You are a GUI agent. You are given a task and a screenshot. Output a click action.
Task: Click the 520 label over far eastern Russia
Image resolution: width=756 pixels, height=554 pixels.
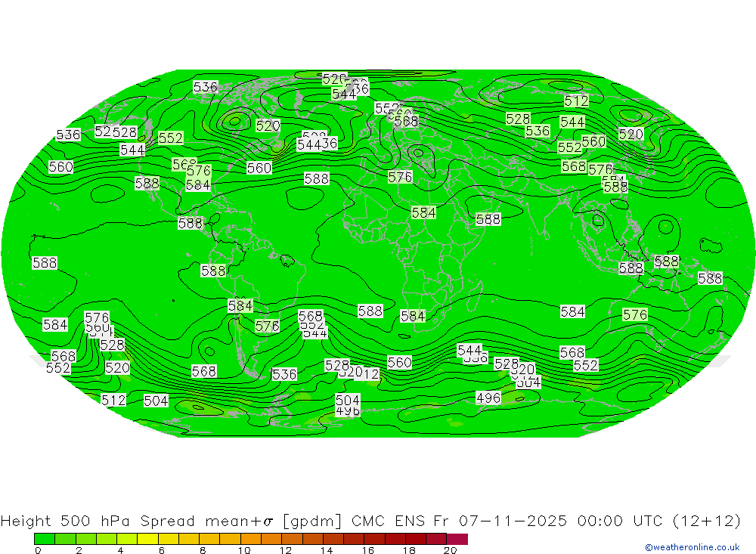tap(631, 134)
